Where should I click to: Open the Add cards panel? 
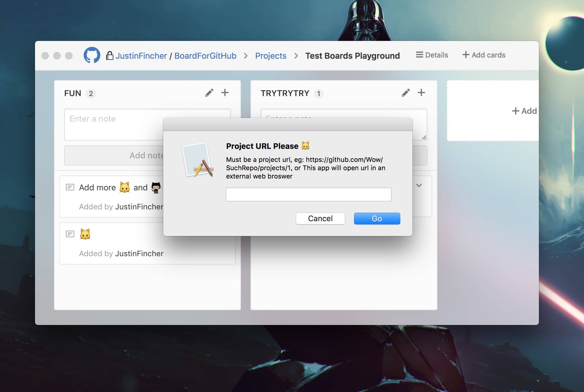pyautogui.click(x=484, y=55)
